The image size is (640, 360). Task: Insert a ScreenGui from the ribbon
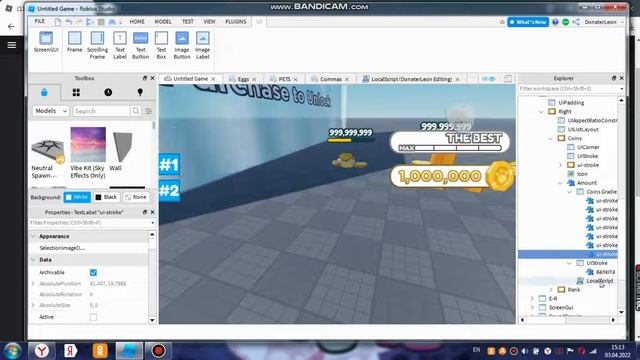pos(46,42)
